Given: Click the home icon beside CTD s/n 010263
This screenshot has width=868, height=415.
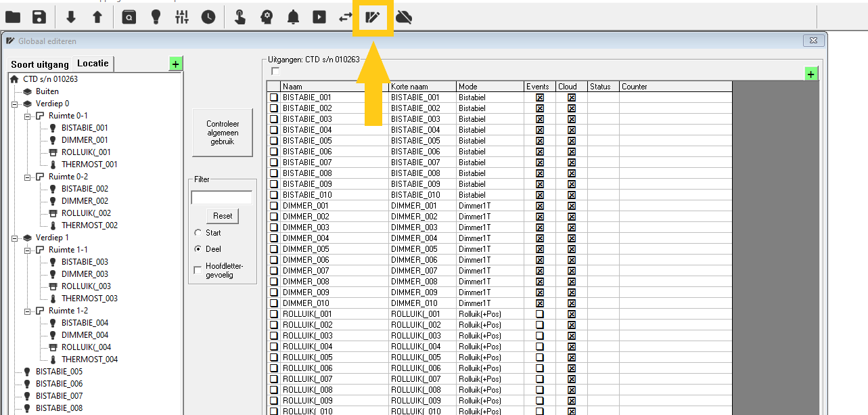Looking at the screenshot, I should (14, 79).
